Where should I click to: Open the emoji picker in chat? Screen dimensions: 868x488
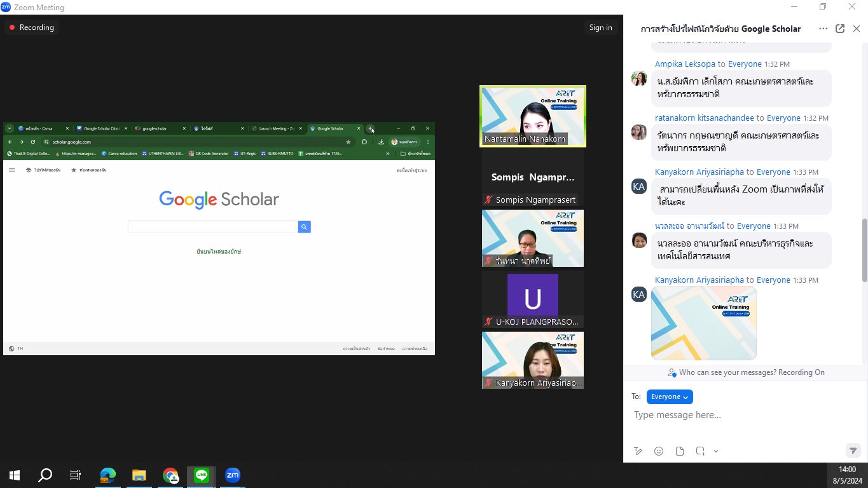(x=659, y=451)
